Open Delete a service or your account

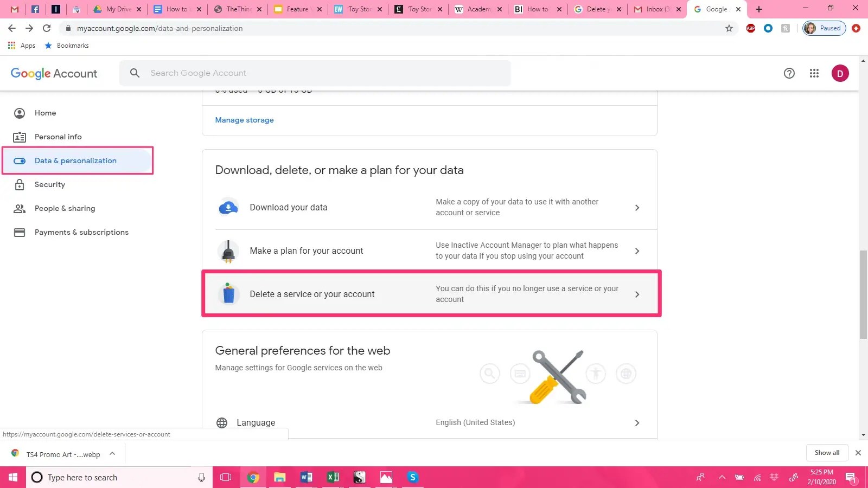pos(431,294)
